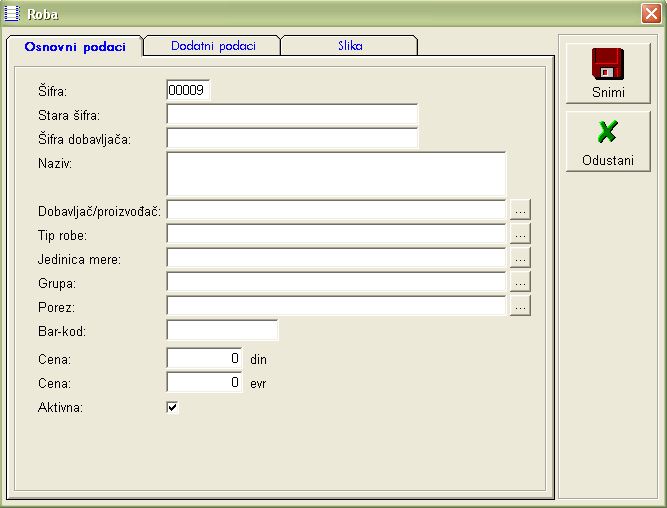Click the green X Odustani cancel icon
Screen dimensions: 667x508
[x=607, y=132]
